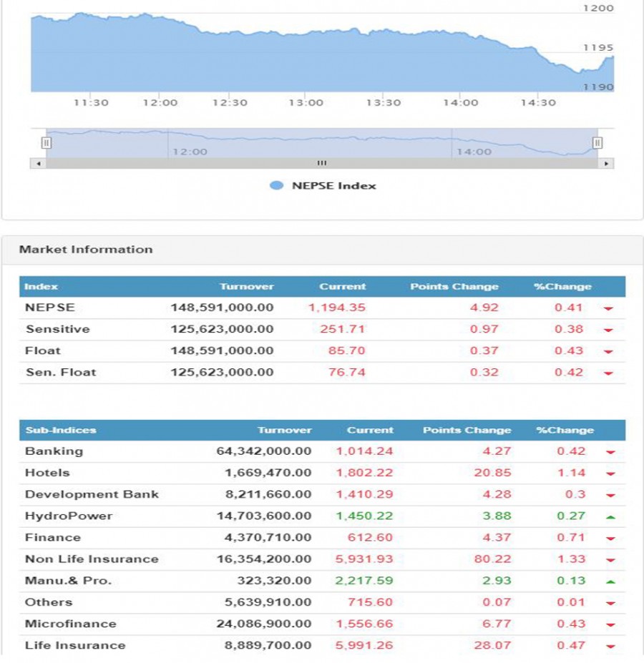Screen dimensions: 644x663
Task: Click the left navigator range handle
Action: 46,143
